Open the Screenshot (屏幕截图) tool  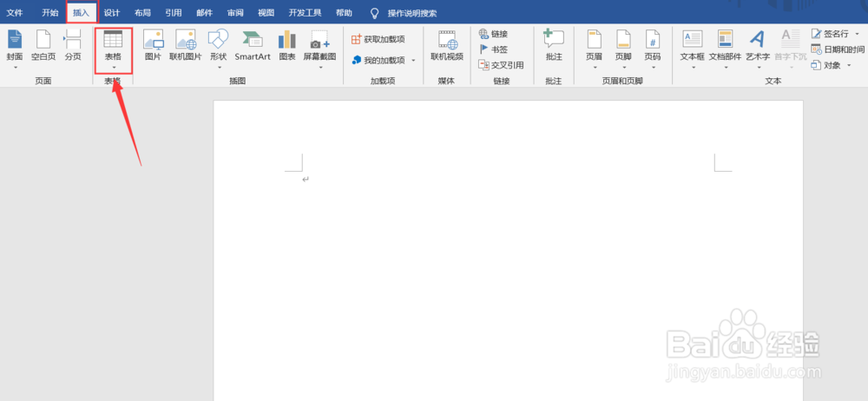(320, 47)
